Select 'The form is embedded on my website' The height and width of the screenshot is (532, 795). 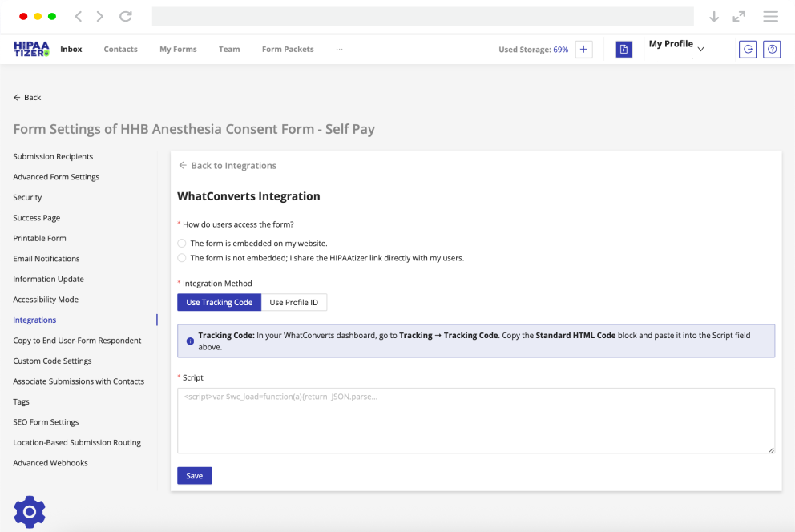[x=182, y=243]
